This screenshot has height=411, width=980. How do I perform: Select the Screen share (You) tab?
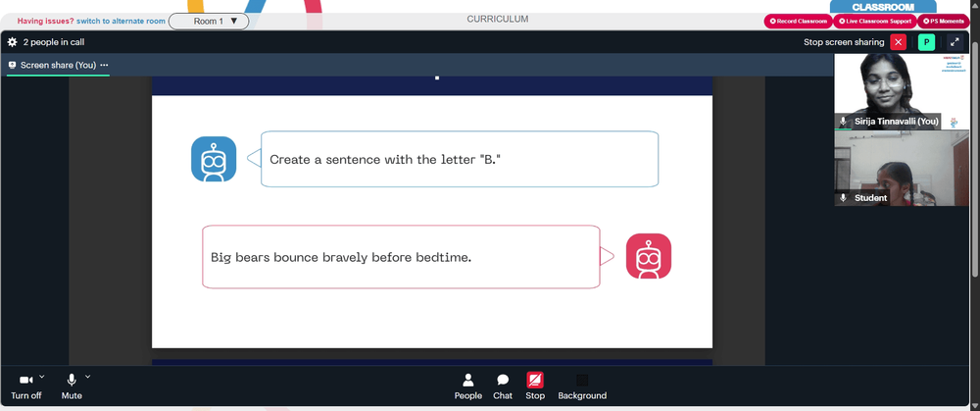click(x=58, y=65)
